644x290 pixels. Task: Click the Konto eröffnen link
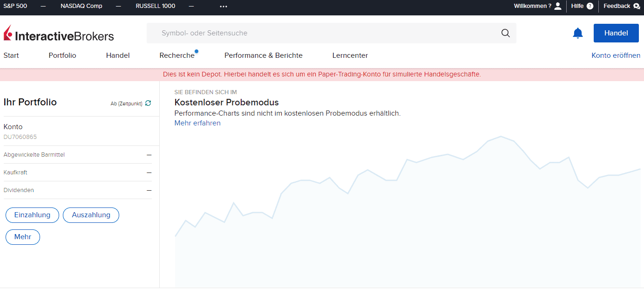tap(616, 55)
